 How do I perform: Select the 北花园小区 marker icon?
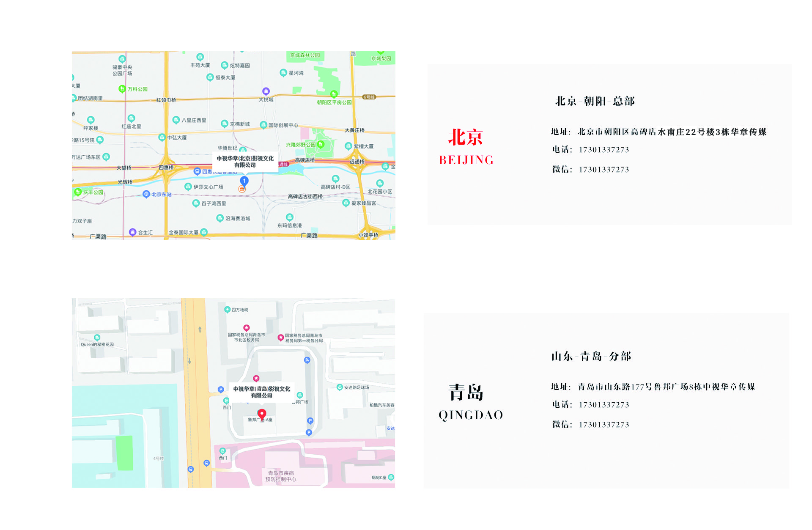click(380, 184)
